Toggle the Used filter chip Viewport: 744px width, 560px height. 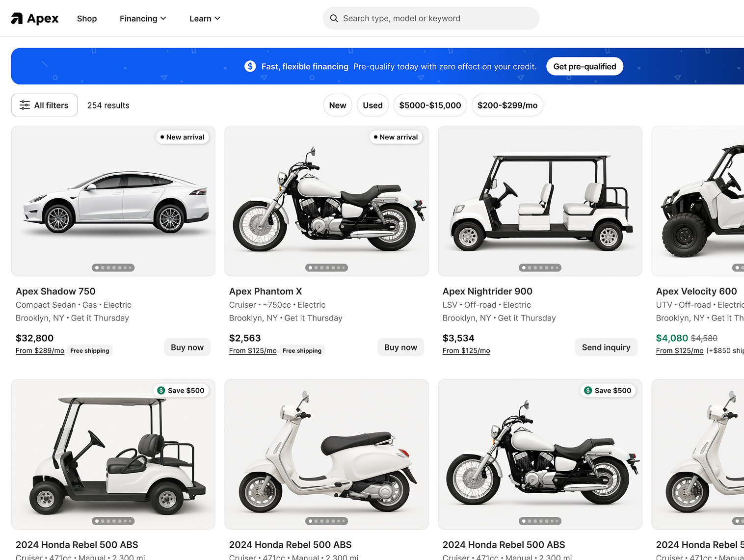coord(372,105)
